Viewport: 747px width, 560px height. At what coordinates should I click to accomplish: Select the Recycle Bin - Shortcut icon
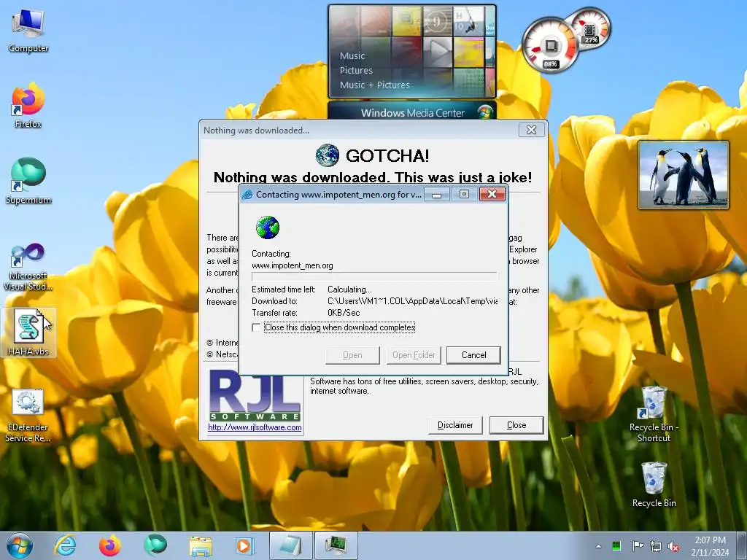[x=654, y=414]
